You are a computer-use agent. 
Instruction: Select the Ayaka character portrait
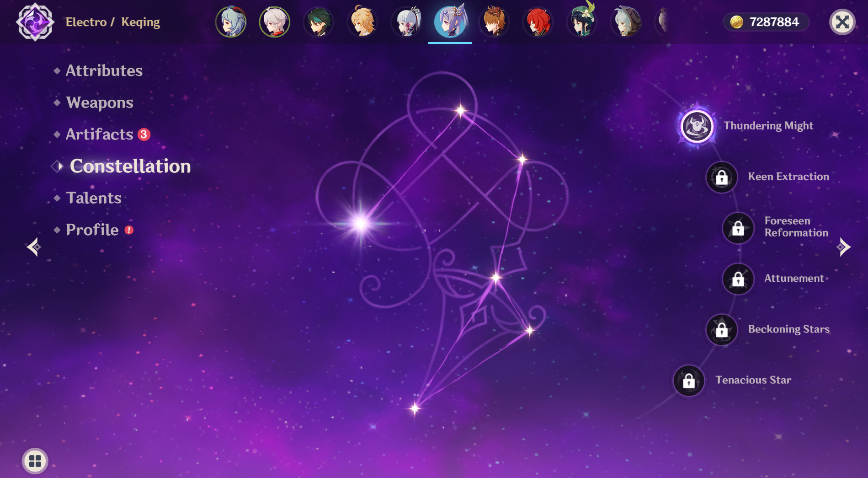pyautogui.click(x=406, y=21)
